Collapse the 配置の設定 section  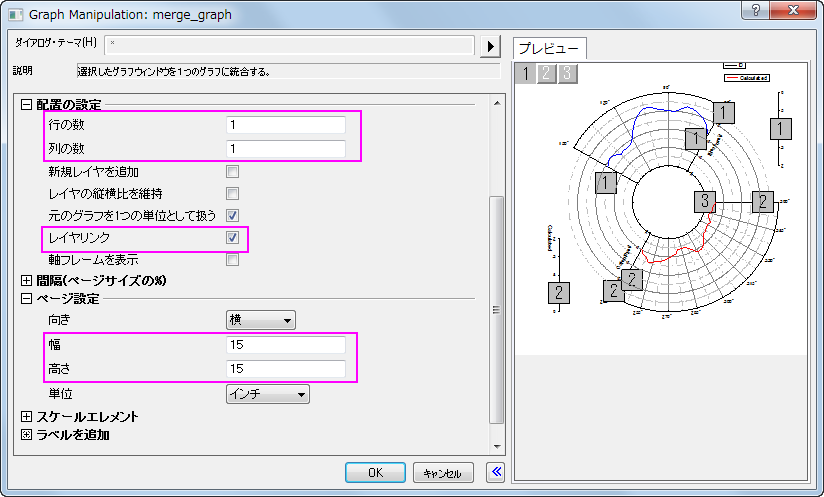pos(26,105)
